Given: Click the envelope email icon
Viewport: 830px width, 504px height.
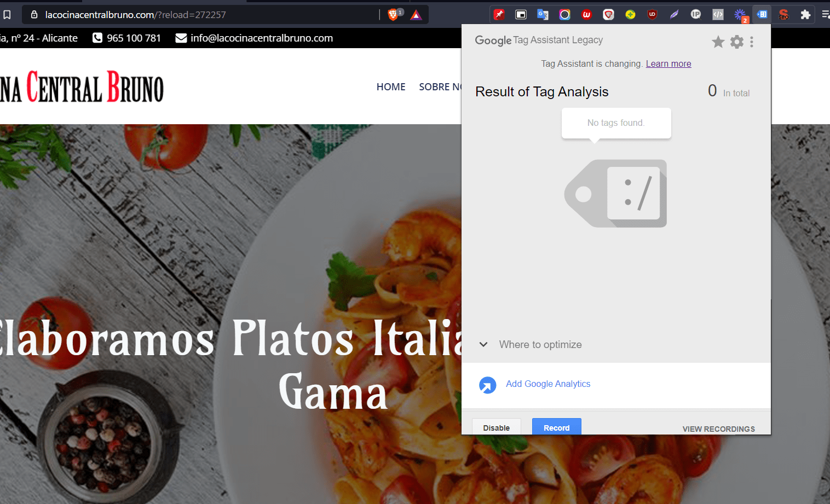Looking at the screenshot, I should tap(181, 38).
